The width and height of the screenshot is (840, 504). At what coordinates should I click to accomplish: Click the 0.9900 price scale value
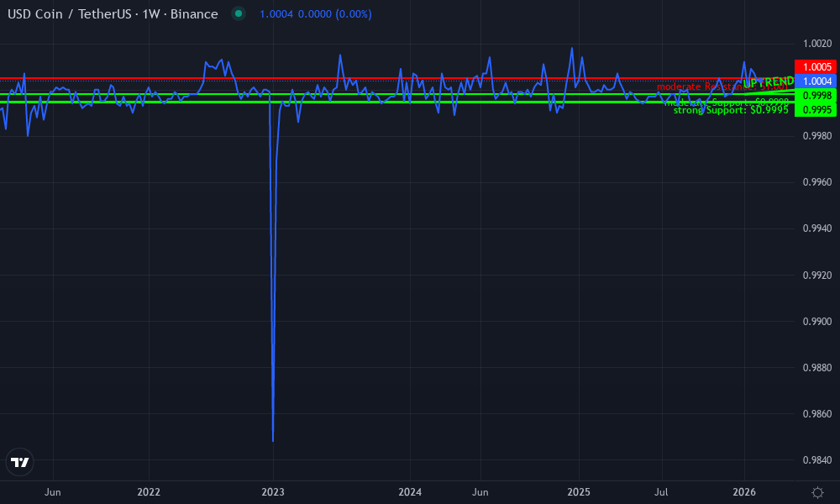(817, 322)
